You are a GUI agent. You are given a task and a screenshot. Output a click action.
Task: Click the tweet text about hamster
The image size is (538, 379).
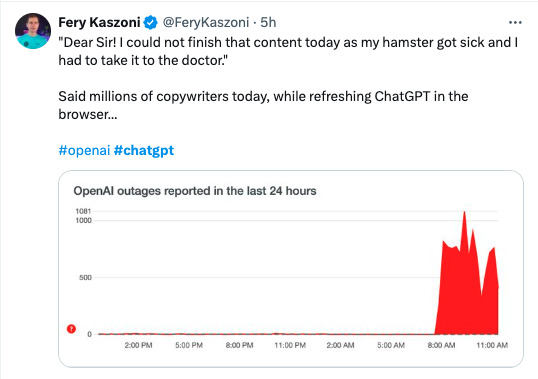click(x=288, y=51)
